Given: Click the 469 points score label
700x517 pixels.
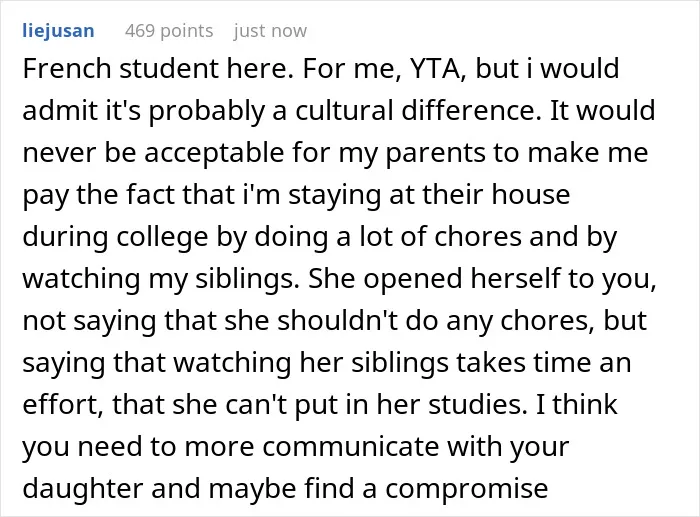Looking at the screenshot, I should pyautogui.click(x=169, y=31).
